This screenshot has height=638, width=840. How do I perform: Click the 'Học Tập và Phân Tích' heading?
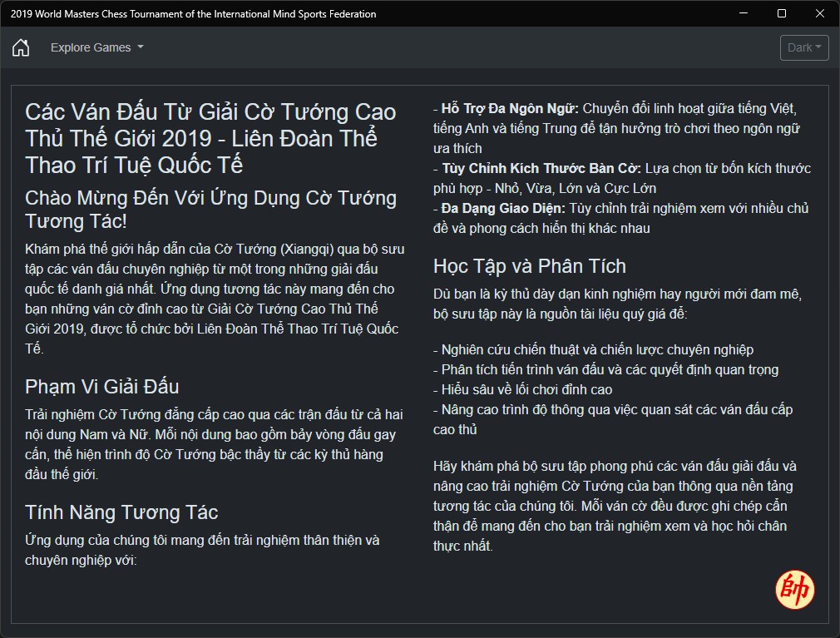(529, 265)
